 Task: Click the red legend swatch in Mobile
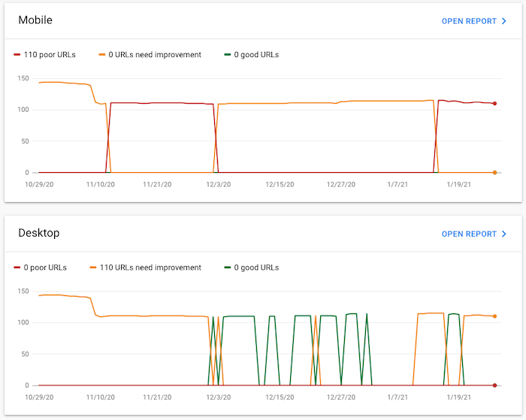pos(17,55)
